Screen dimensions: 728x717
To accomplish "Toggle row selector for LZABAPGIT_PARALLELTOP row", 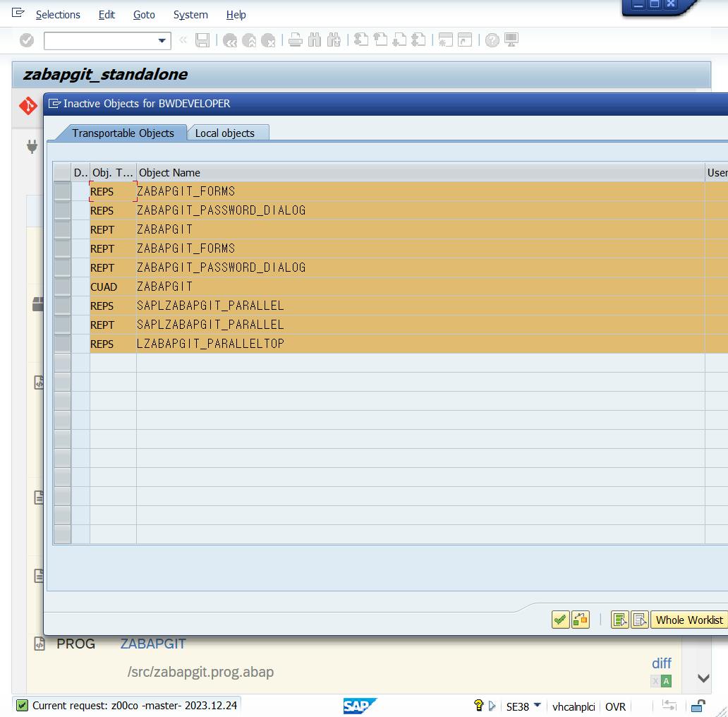I will coord(62,344).
